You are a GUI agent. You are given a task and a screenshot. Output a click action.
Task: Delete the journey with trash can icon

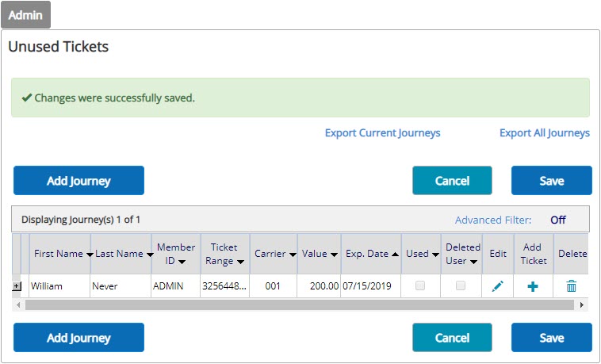[x=571, y=286]
